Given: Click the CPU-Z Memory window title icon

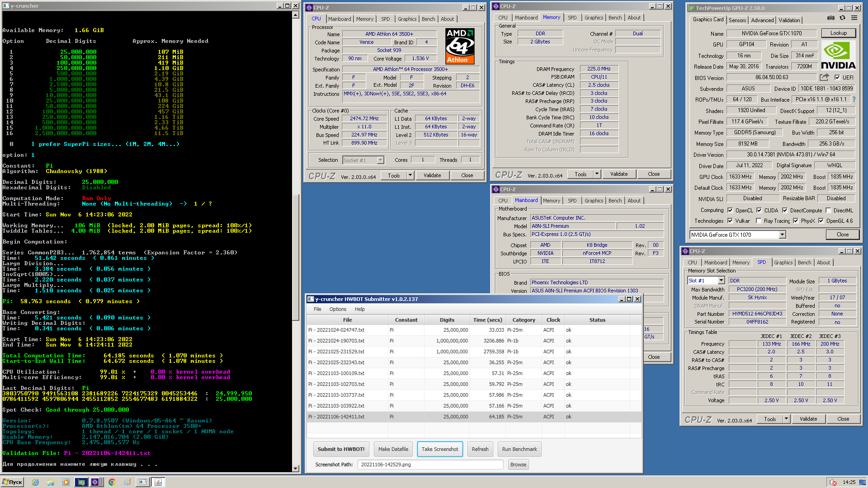Looking at the screenshot, I should tap(496, 6).
